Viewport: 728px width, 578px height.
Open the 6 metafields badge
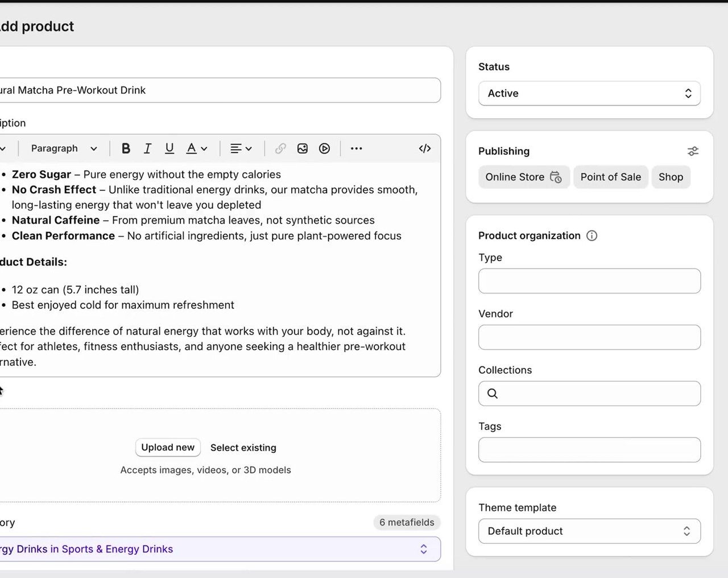click(407, 522)
